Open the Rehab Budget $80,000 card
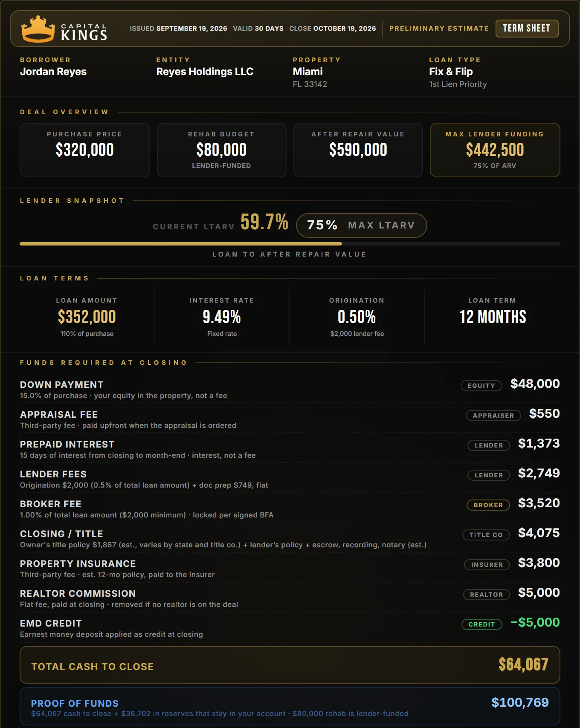This screenshot has height=728, width=580. pyautogui.click(x=221, y=150)
